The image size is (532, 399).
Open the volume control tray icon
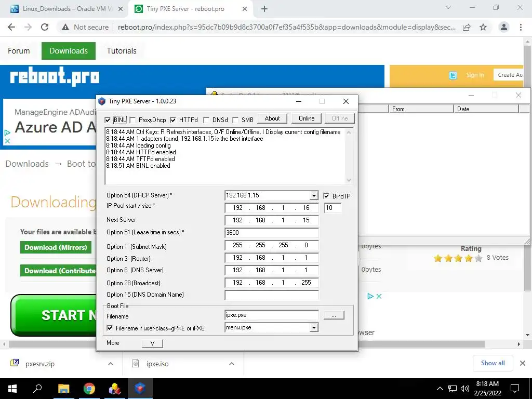(x=465, y=389)
